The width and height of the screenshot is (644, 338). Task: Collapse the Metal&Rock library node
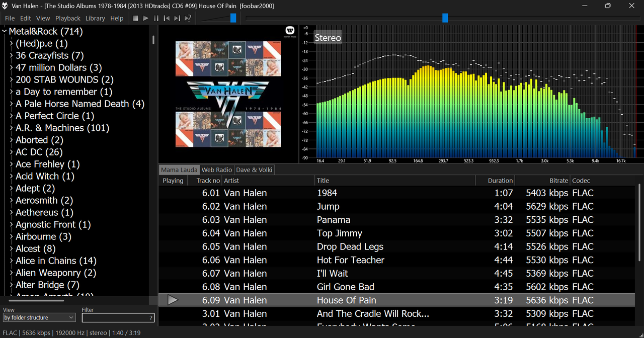pos(5,31)
